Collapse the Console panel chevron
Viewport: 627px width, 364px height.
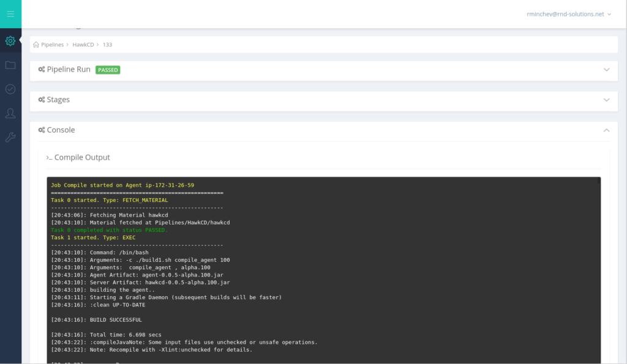[607, 130]
